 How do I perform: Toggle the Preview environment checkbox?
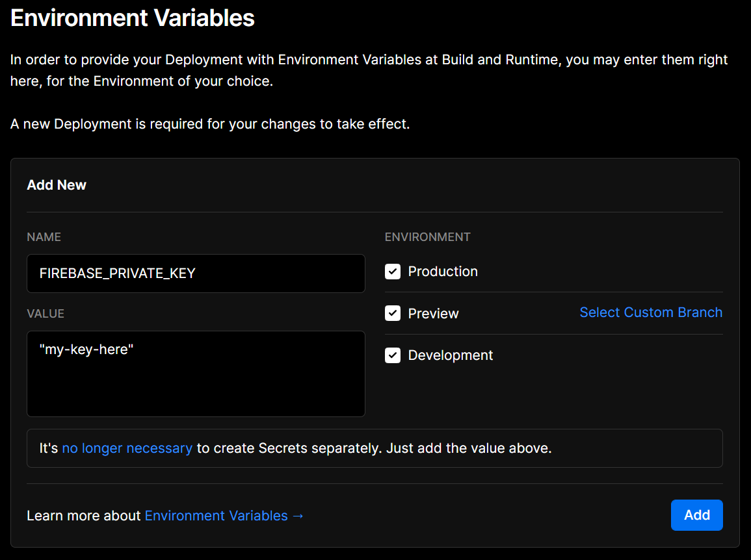tap(393, 313)
